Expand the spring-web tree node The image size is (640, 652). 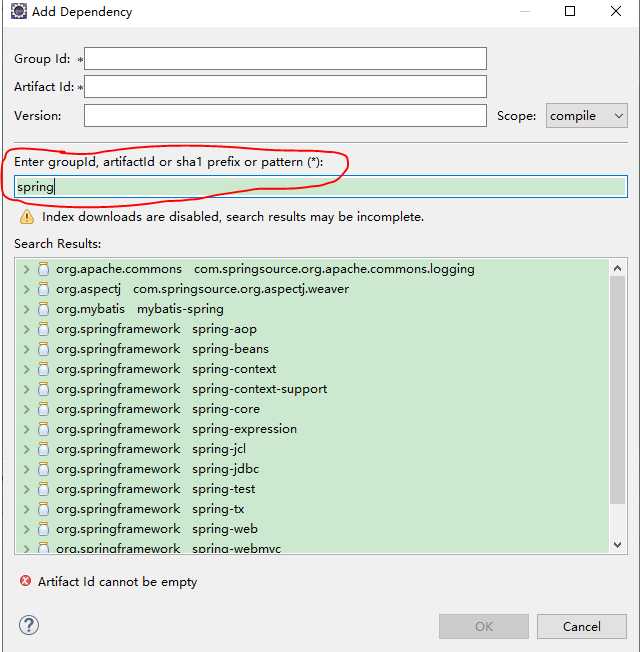(x=27, y=529)
